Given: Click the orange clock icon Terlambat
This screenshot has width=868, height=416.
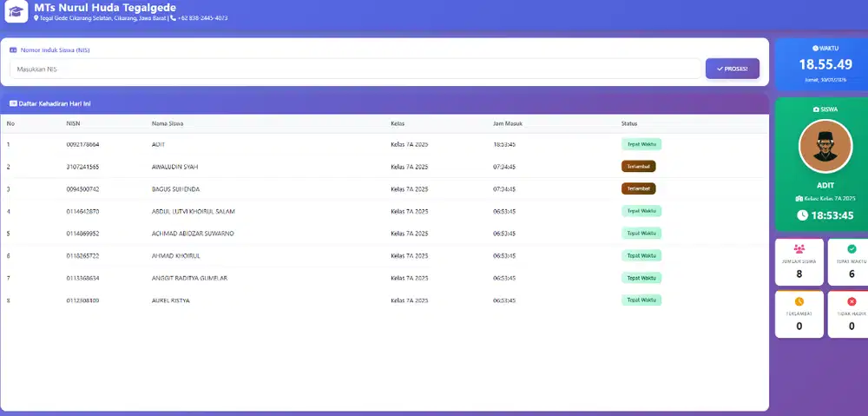Looking at the screenshot, I should pyautogui.click(x=799, y=301).
